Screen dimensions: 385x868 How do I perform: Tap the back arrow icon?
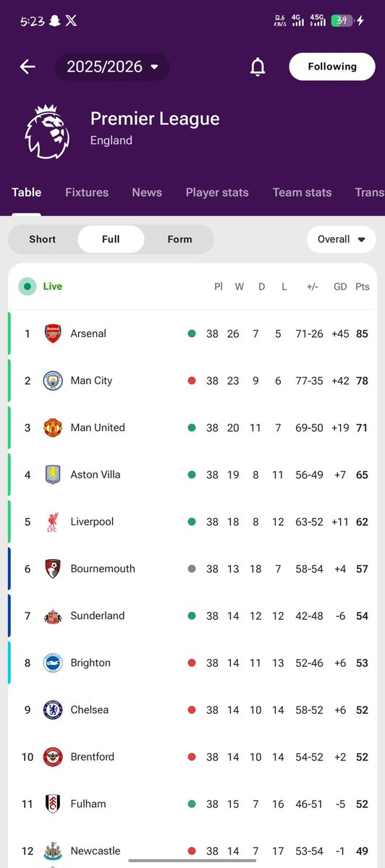click(x=27, y=67)
